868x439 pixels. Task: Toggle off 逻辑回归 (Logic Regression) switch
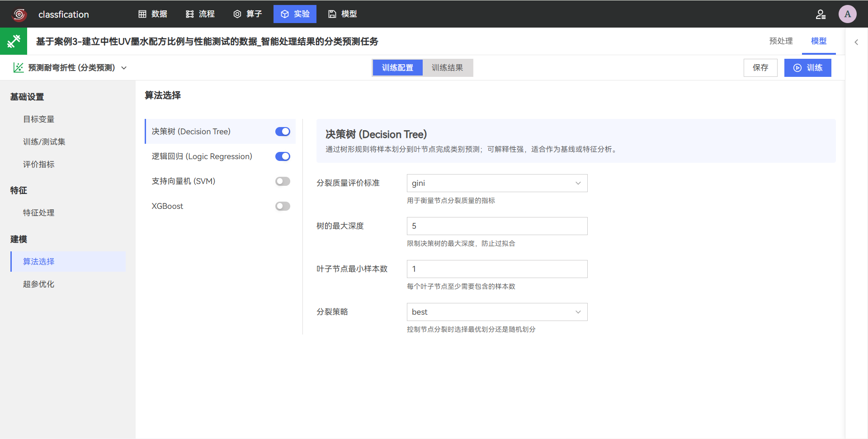283,156
